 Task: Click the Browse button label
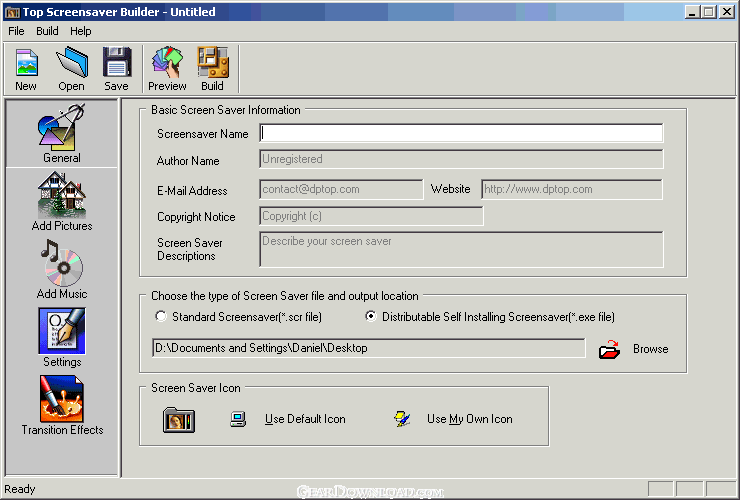(650, 349)
